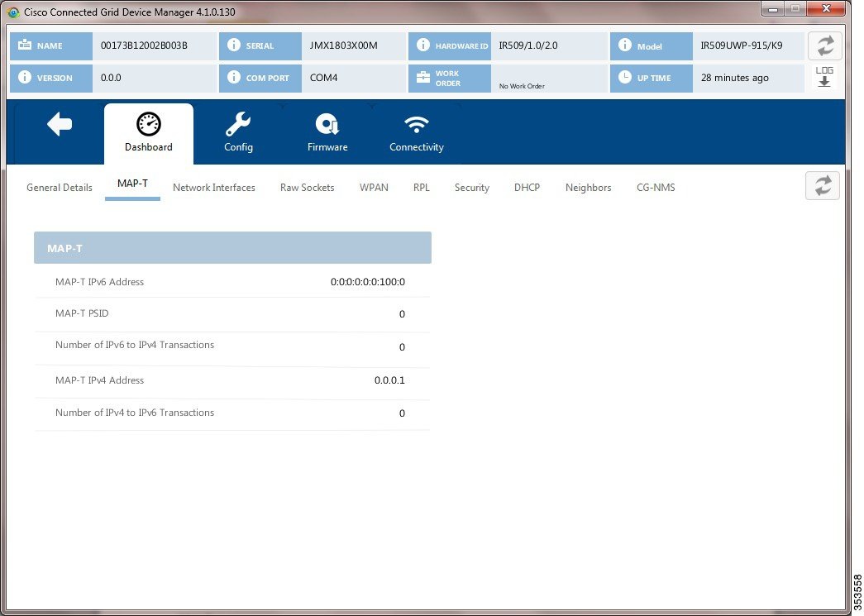Close the Device Manager window

point(825,9)
